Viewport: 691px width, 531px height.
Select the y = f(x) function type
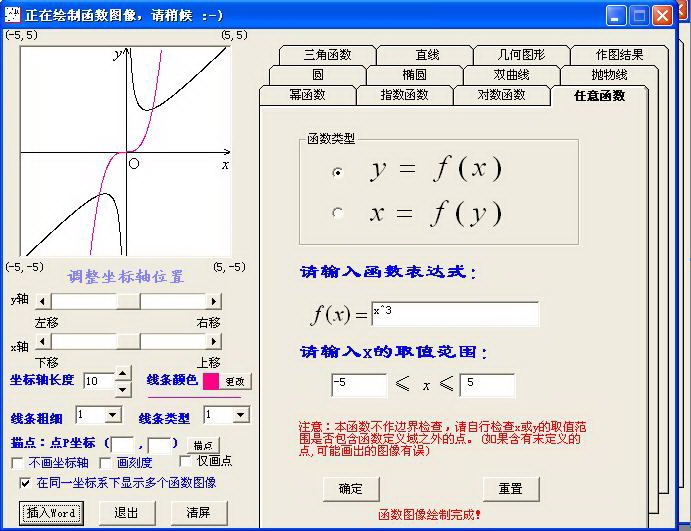(x=338, y=172)
